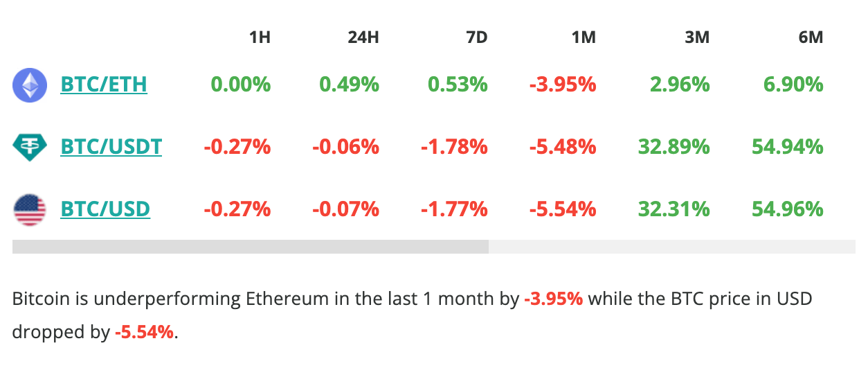Click the empty scrollbar track right of thumb

click(x=671, y=247)
